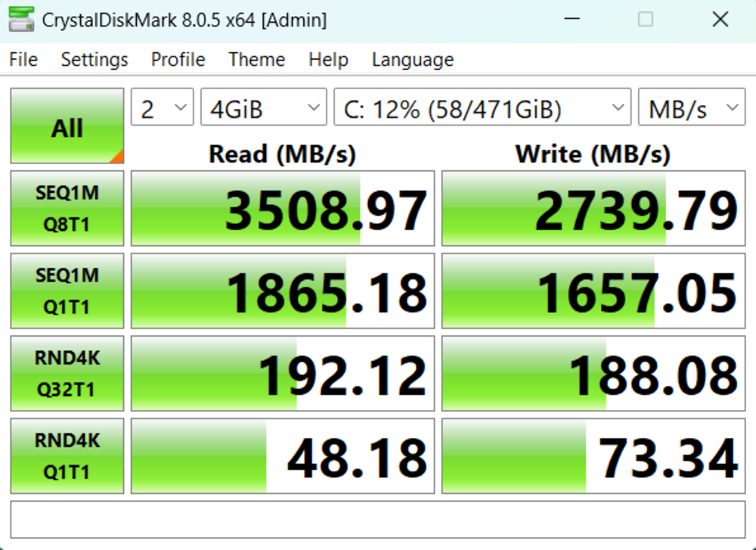The height and width of the screenshot is (550, 756).
Task: Click the 73.34 write result
Action: tap(593, 456)
